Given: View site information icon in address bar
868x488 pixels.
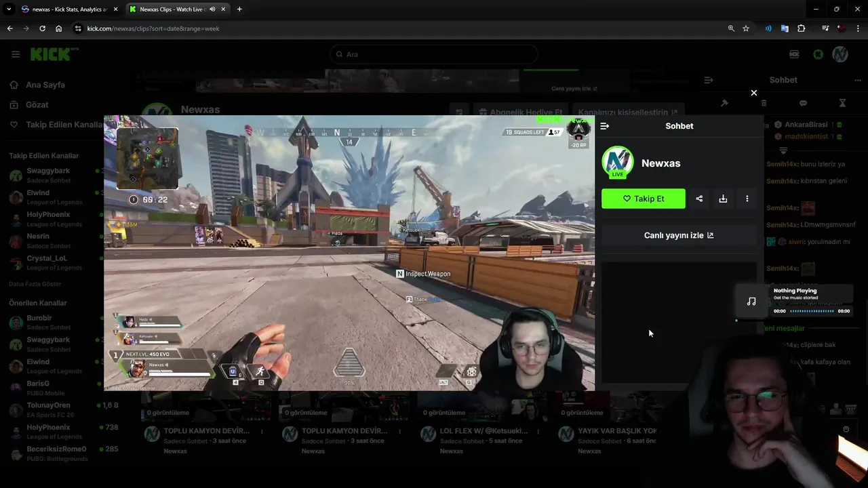Looking at the screenshot, I should (78, 28).
